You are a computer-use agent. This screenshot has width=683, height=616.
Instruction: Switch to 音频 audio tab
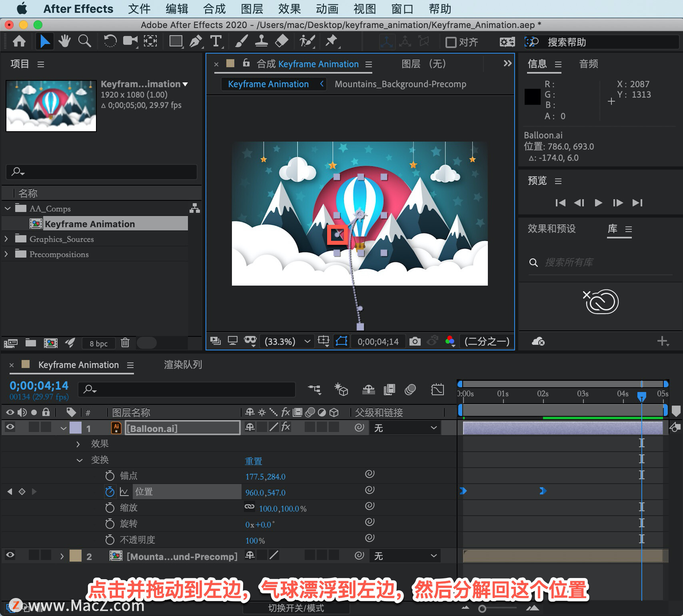[x=589, y=64]
